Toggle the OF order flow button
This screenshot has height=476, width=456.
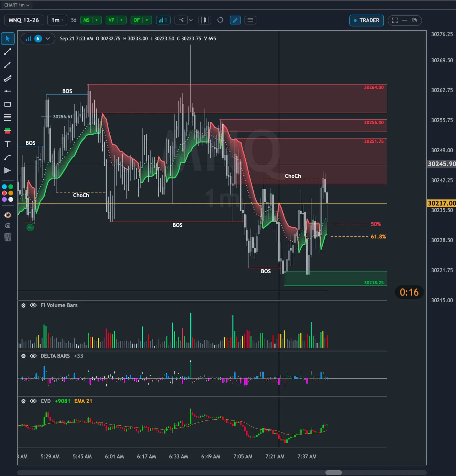(137, 20)
